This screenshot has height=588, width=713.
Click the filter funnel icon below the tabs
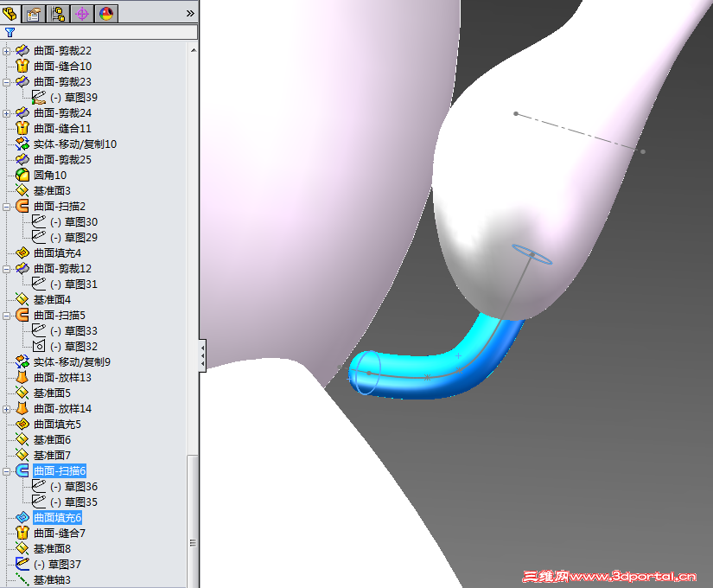[x=10, y=32]
